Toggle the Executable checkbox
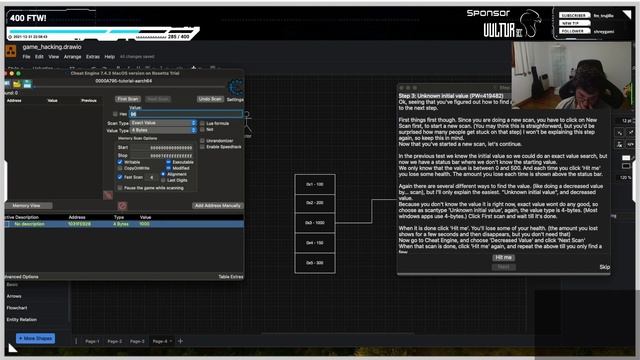This screenshot has height=360, width=640. tap(168, 162)
